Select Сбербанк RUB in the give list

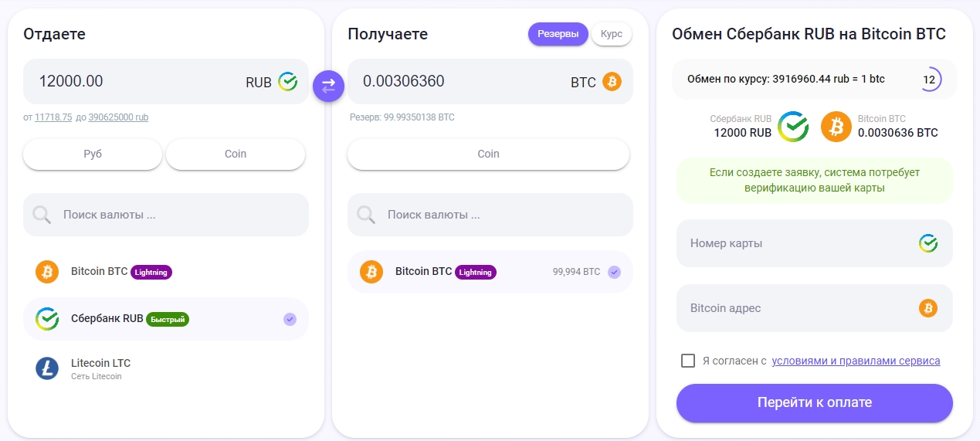point(165,318)
